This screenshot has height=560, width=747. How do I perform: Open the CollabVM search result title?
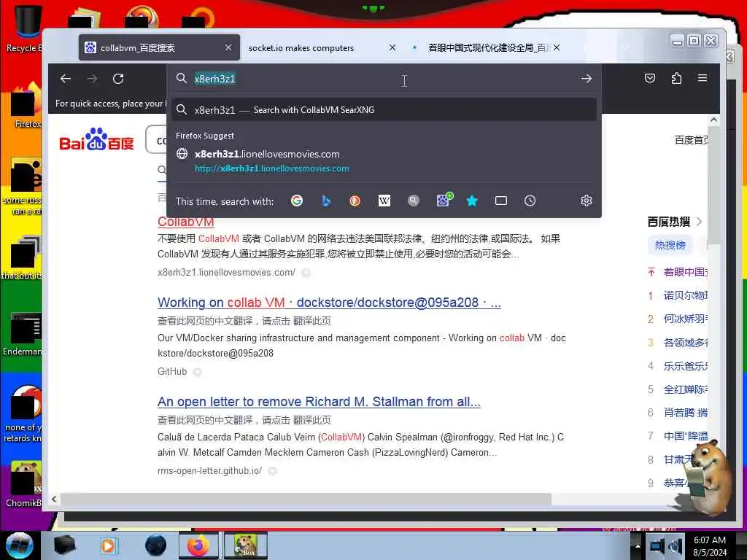pyautogui.click(x=186, y=222)
